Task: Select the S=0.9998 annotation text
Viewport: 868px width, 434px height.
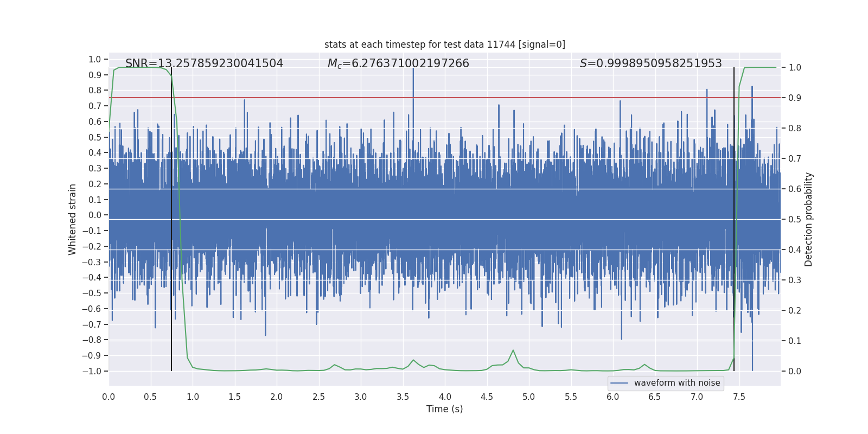Action: pyautogui.click(x=650, y=63)
